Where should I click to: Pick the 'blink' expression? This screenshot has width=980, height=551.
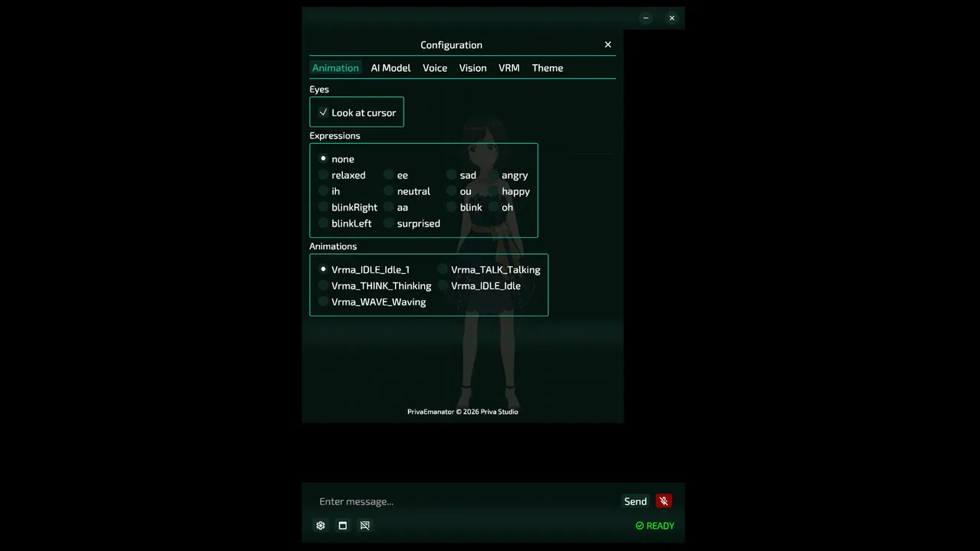(452, 207)
